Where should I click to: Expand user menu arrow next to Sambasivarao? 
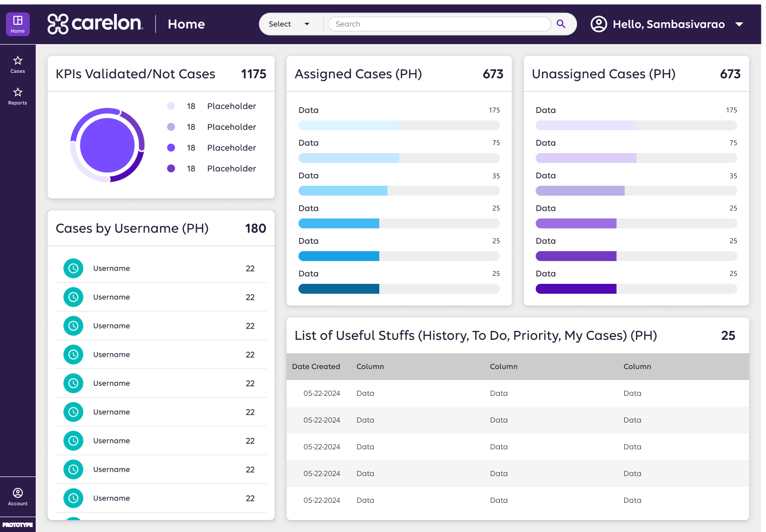pos(739,24)
